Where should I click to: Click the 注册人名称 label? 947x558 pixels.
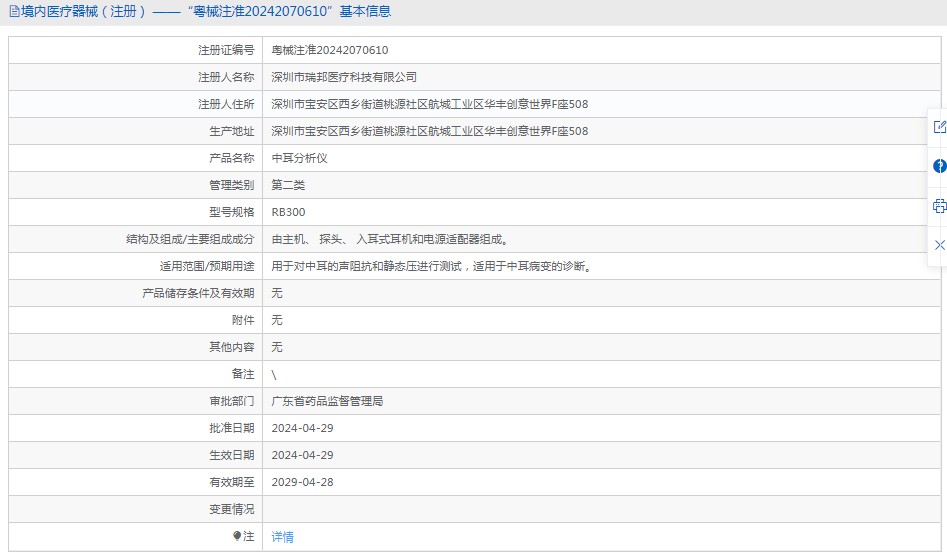[226, 77]
